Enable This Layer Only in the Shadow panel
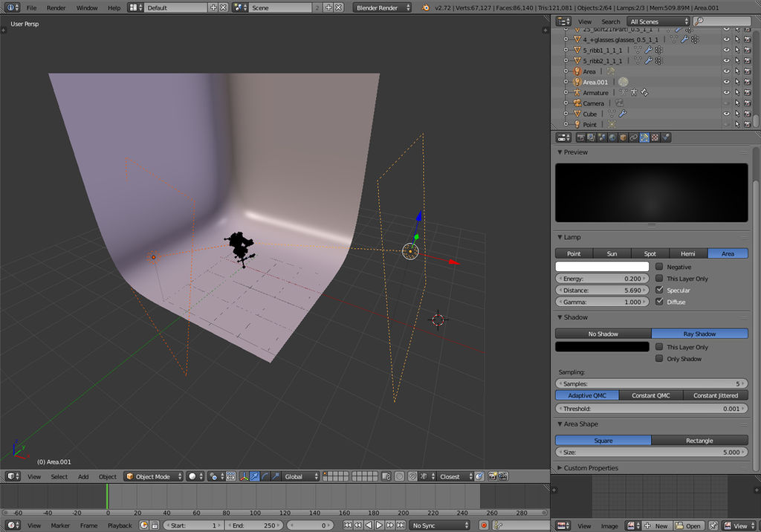Screen dimensions: 761x532 (x=659, y=346)
